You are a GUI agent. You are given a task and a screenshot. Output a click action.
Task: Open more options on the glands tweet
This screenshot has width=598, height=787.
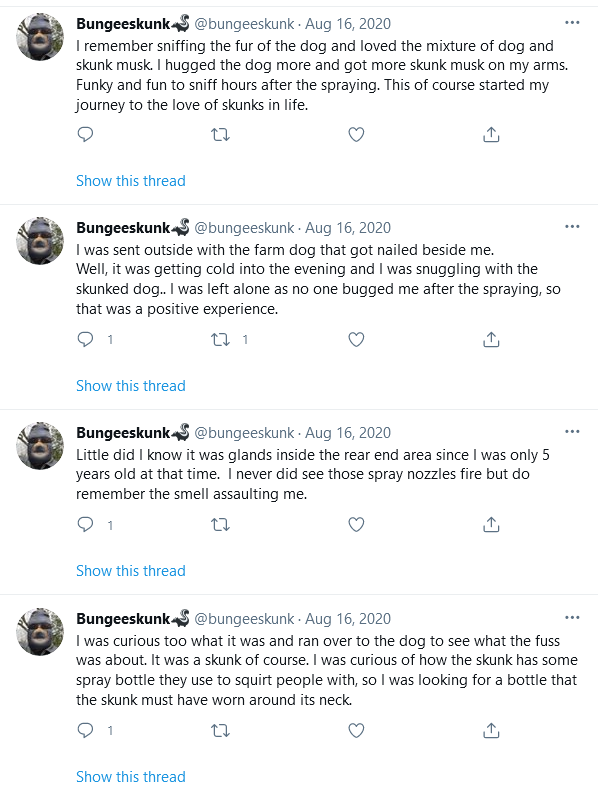572,432
